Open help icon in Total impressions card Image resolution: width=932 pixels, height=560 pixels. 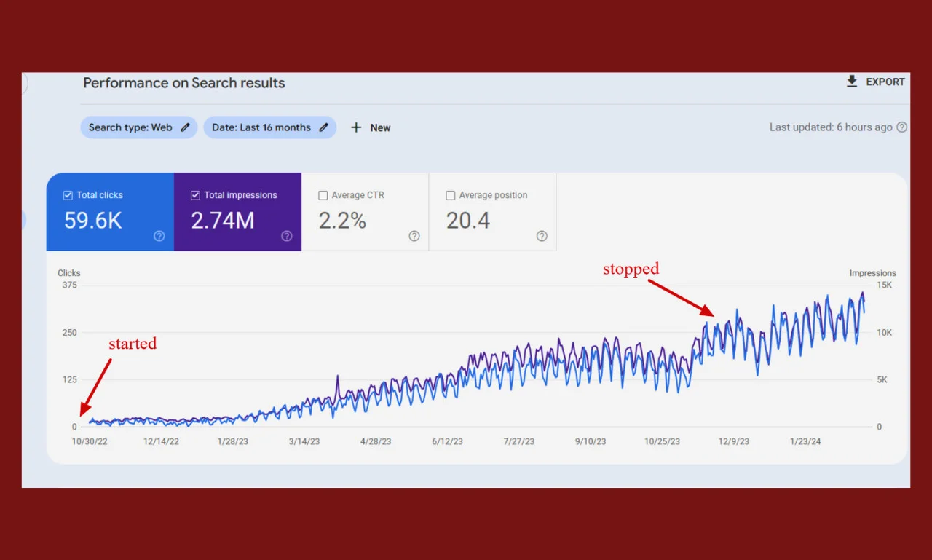[x=286, y=236]
